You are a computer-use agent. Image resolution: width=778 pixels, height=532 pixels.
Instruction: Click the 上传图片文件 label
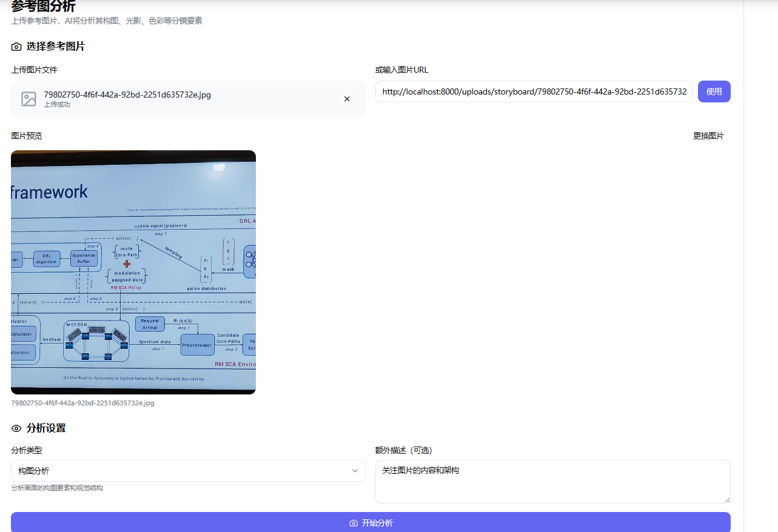click(35, 70)
